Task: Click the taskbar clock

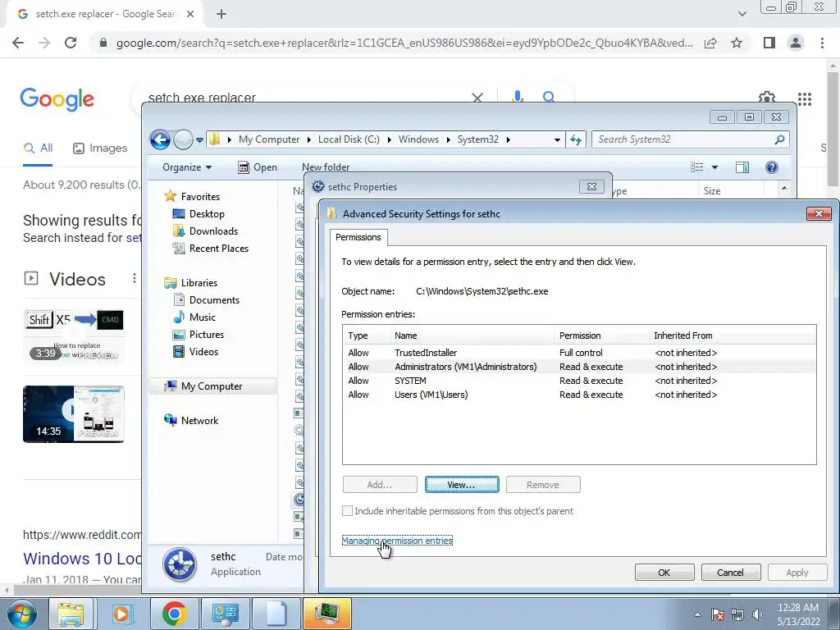Action: tap(798, 614)
